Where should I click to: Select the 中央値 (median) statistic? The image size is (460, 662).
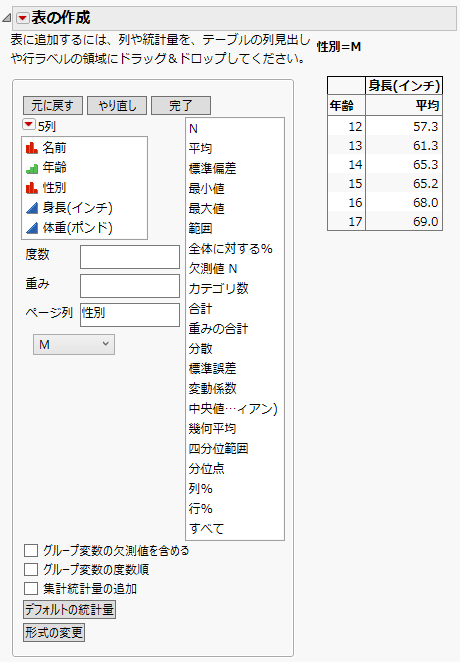coord(235,409)
